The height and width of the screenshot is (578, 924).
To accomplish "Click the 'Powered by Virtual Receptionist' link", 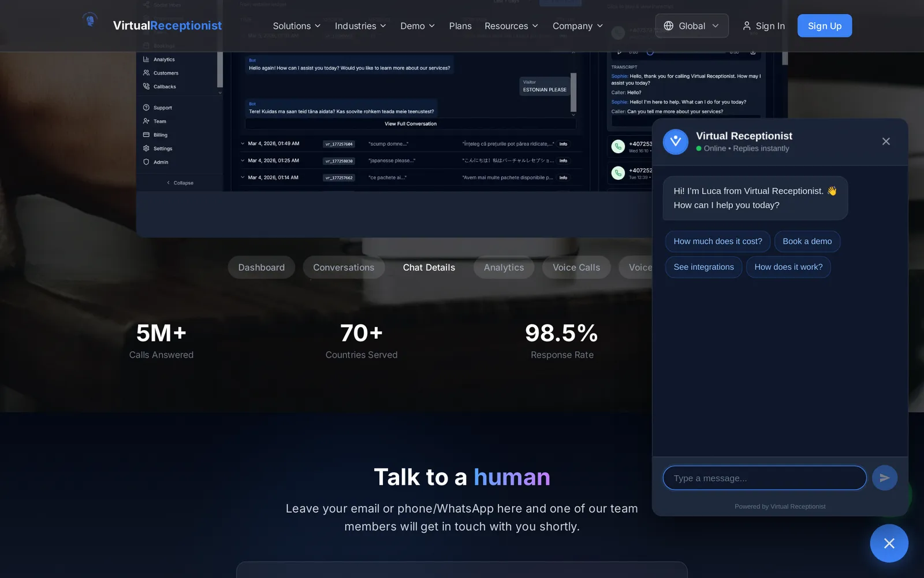I will pyautogui.click(x=780, y=506).
